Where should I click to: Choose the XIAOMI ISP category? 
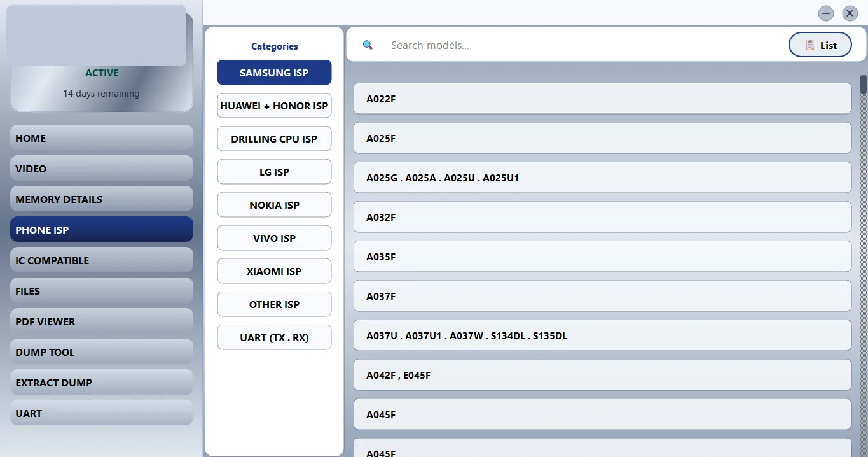point(274,271)
